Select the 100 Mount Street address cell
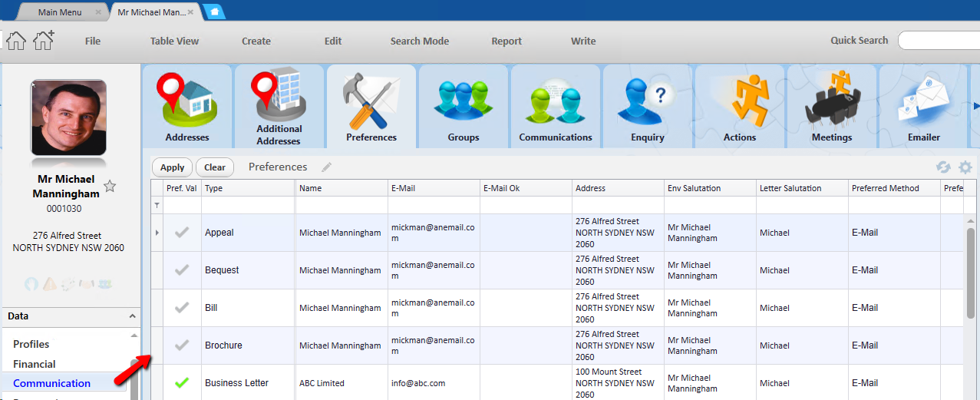Image resolution: width=980 pixels, height=400 pixels. 618,382
